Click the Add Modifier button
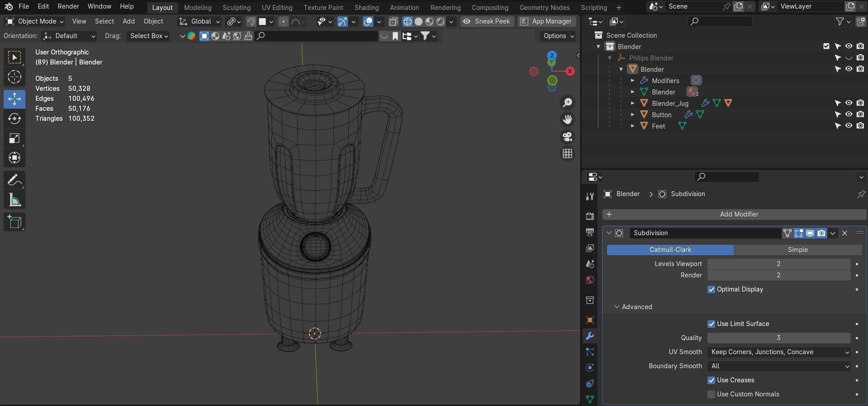The image size is (868, 406). tap(734, 214)
